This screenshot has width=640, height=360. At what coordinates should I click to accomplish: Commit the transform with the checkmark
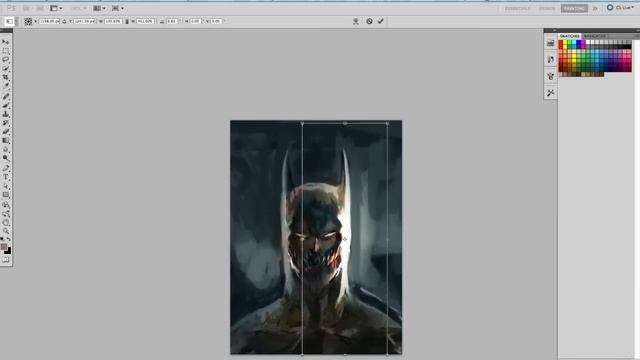(380, 21)
